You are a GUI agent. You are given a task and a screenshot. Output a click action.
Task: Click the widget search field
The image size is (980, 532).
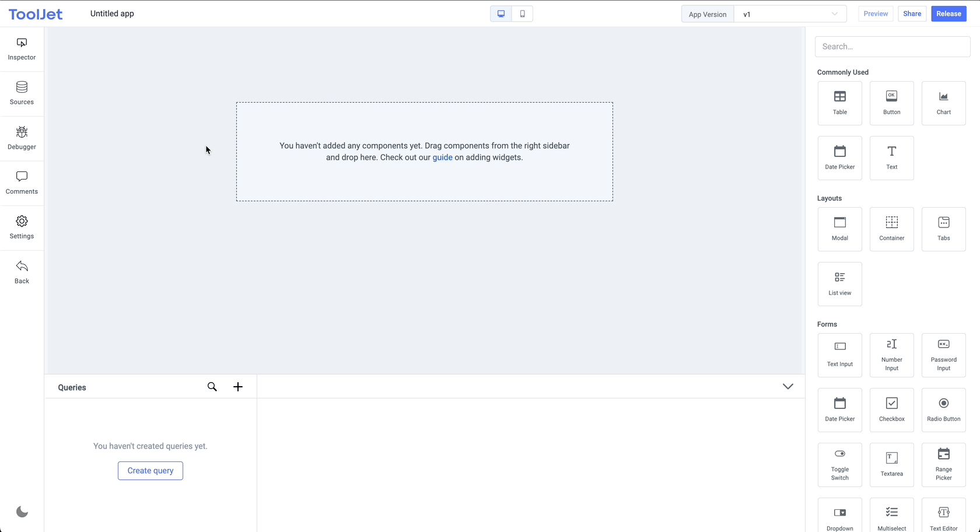(x=892, y=47)
